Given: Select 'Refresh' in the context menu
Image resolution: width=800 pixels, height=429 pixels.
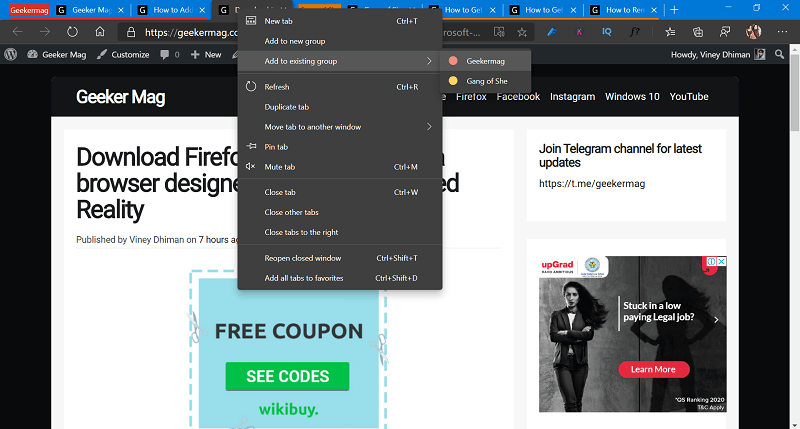Looking at the screenshot, I should pos(340,87).
